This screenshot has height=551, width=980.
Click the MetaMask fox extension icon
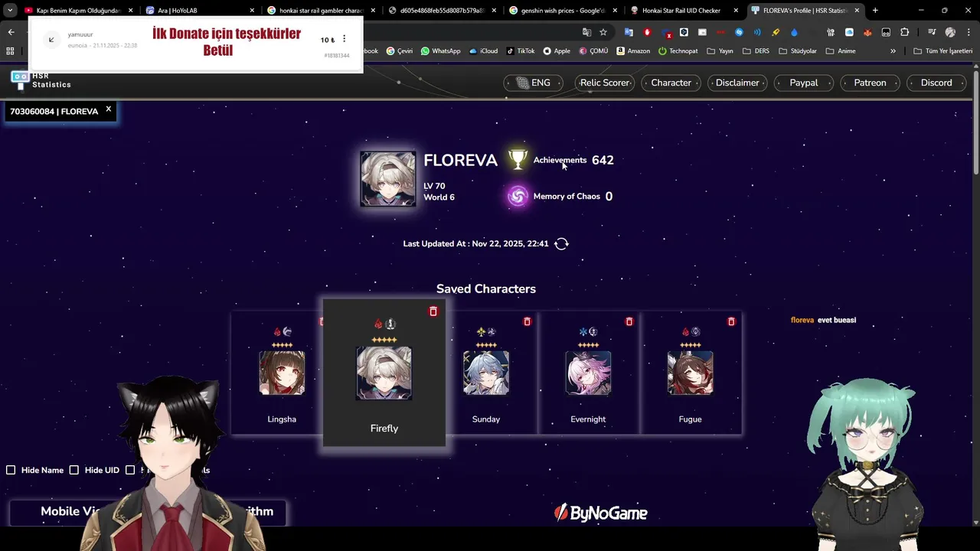pyautogui.click(x=867, y=32)
